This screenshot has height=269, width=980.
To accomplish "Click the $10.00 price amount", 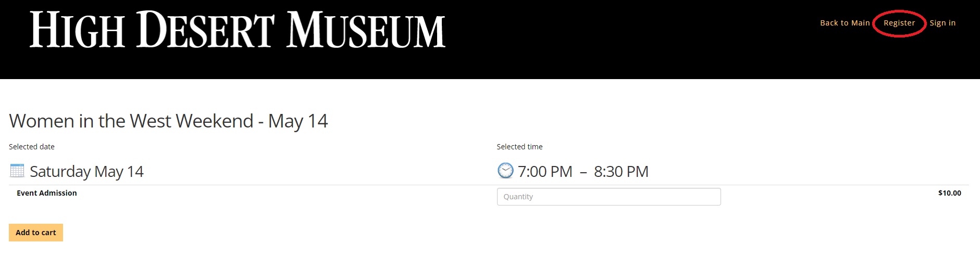I will (x=950, y=193).
